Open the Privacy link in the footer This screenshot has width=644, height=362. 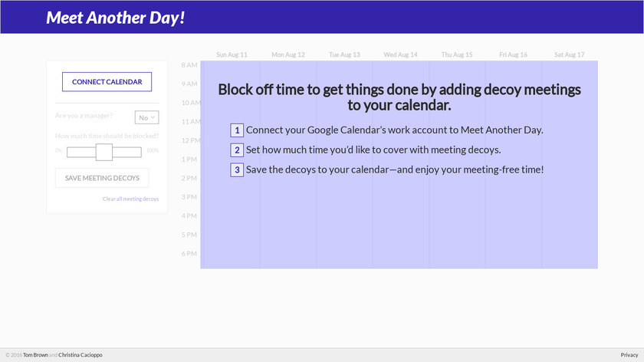click(629, 355)
